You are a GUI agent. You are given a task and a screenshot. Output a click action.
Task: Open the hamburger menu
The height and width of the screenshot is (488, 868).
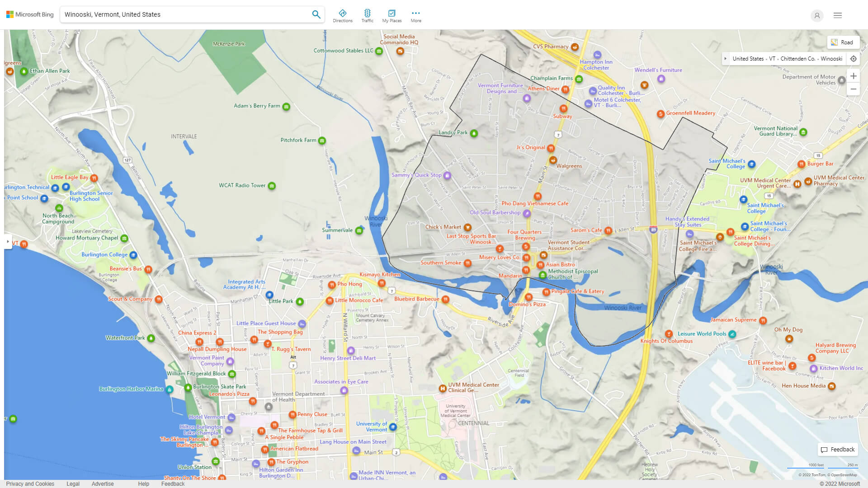coord(837,15)
